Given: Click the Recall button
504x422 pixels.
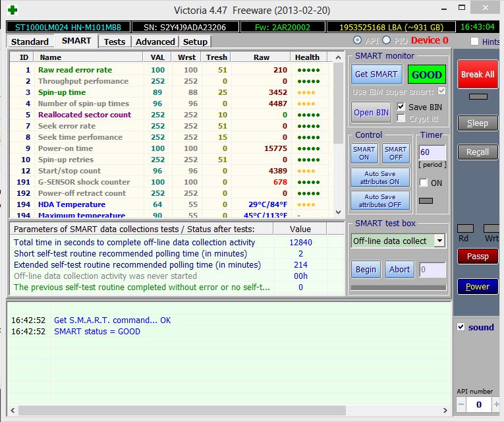Looking at the screenshot, I should (x=478, y=152).
